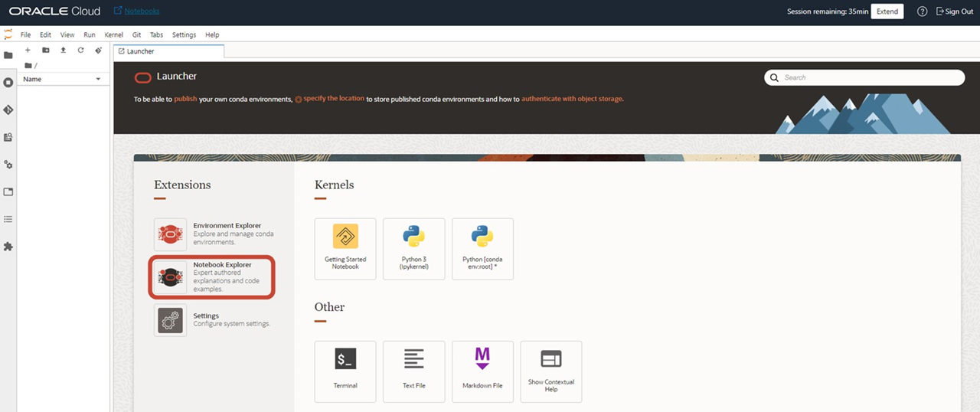This screenshot has height=412, width=980.
Task: Click the Name column sort arrow
Action: coord(98,80)
